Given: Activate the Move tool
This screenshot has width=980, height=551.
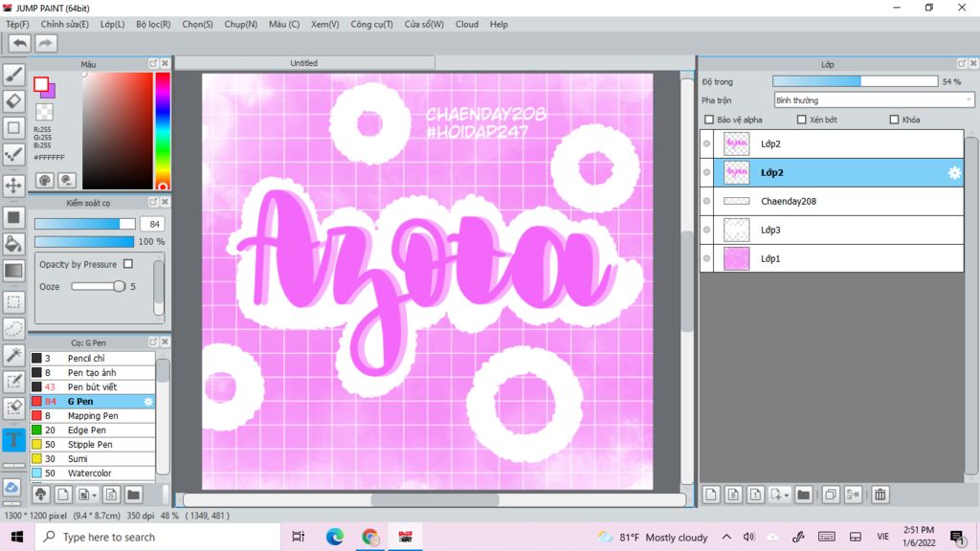Looking at the screenshot, I should (13, 186).
